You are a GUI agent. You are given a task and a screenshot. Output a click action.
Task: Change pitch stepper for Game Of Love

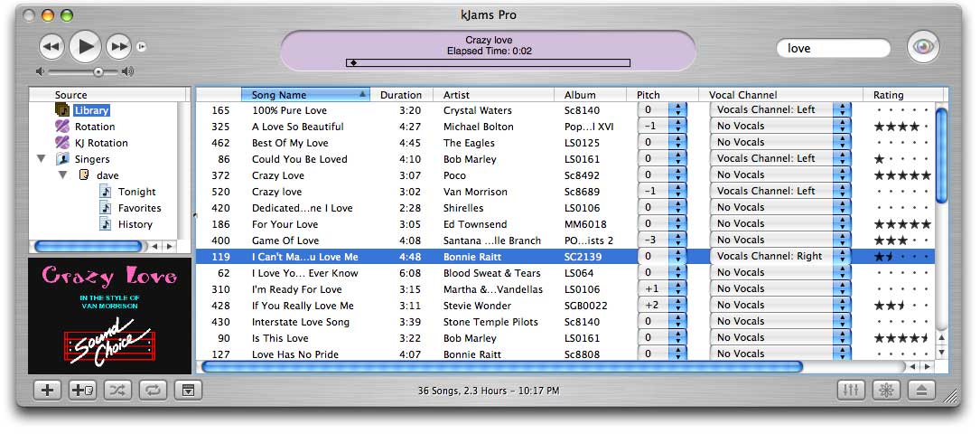[x=677, y=241]
